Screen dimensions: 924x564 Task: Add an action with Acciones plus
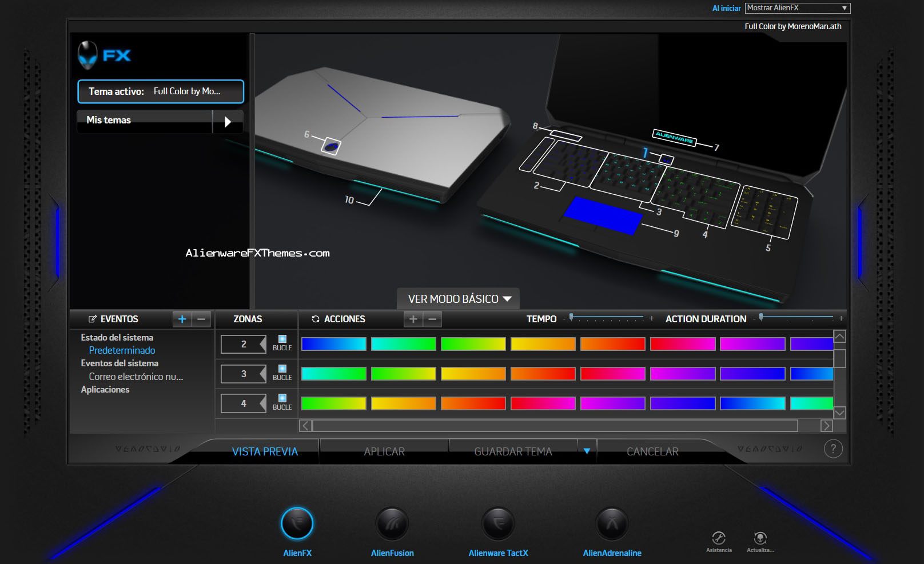tap(413, 319)
